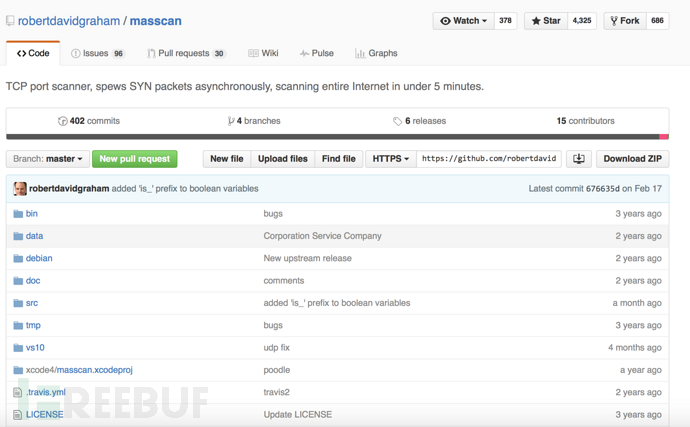Open the masscan repository name link
The height and width of the screenshot is (427, 690).
pos(155,21)
